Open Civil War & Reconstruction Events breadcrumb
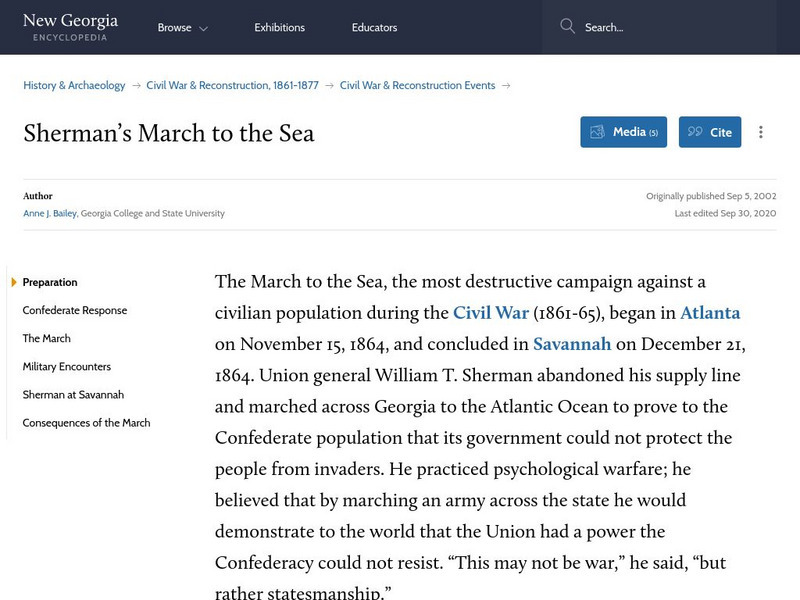The height and width of the screenshot is (600, 800). tap(417, 86)
